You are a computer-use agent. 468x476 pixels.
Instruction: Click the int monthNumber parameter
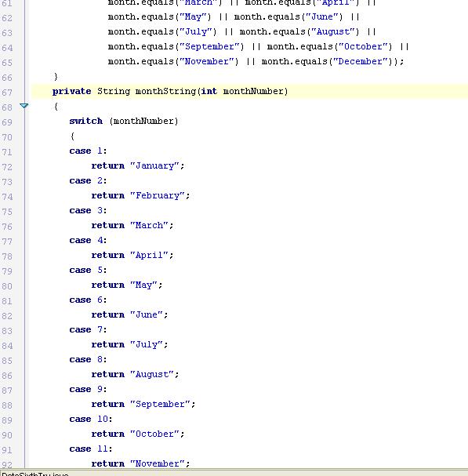[x=242, y=91]
